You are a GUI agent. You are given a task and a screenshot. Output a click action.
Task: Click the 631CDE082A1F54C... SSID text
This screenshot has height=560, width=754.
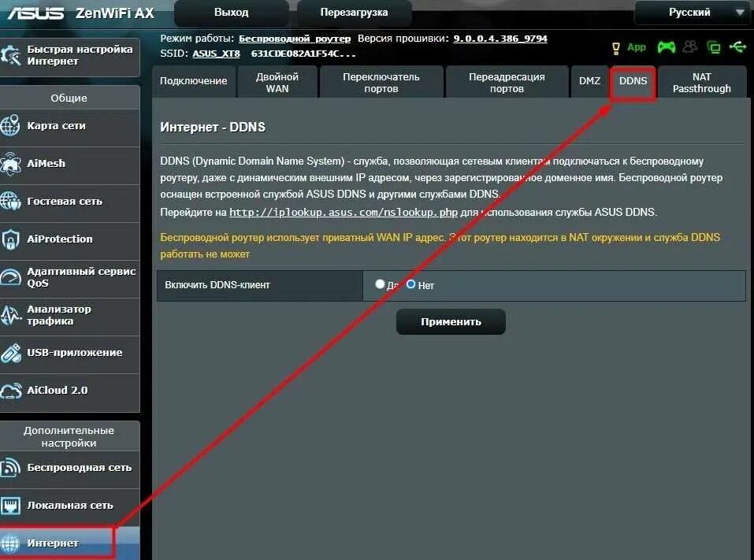click(x=303, y=54)
